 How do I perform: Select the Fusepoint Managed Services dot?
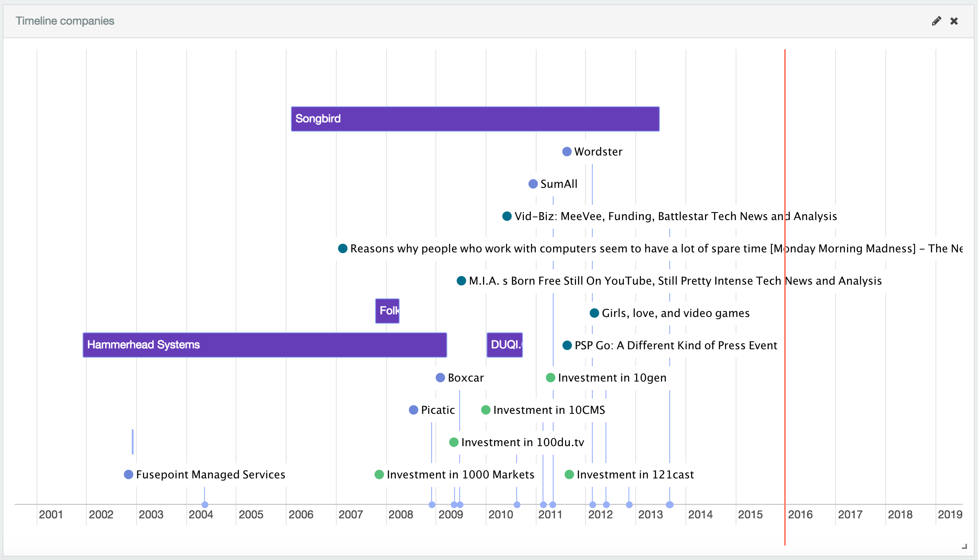pyautogui.click(x=128, y=474)
